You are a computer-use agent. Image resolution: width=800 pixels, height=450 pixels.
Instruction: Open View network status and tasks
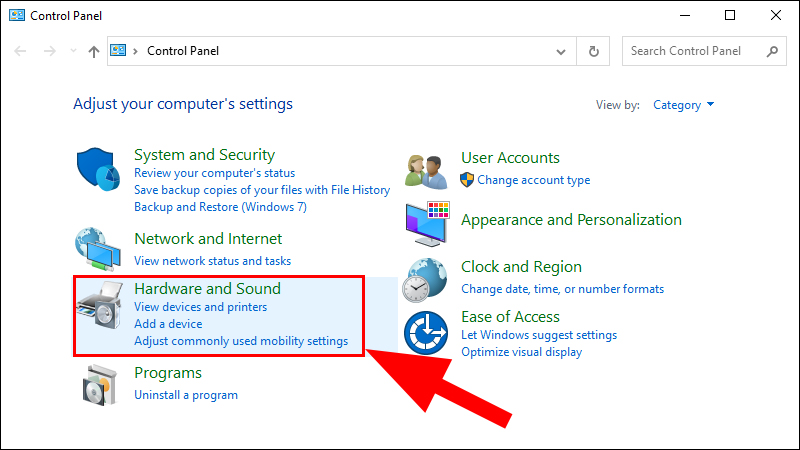pos(212,261)
